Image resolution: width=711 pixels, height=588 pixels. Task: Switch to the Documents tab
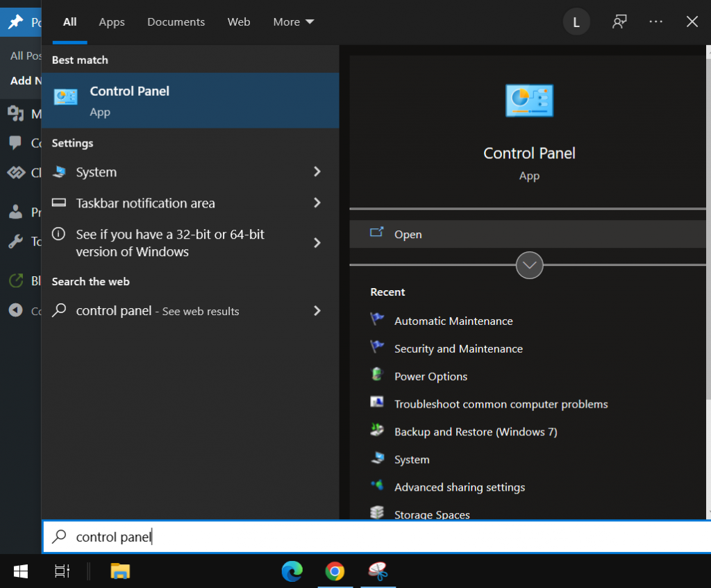coord(176,22)
